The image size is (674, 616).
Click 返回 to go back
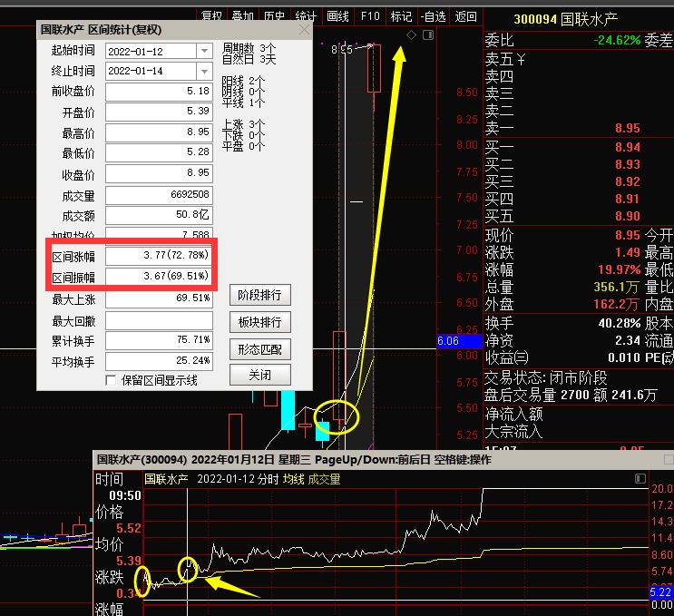point(466,16)
